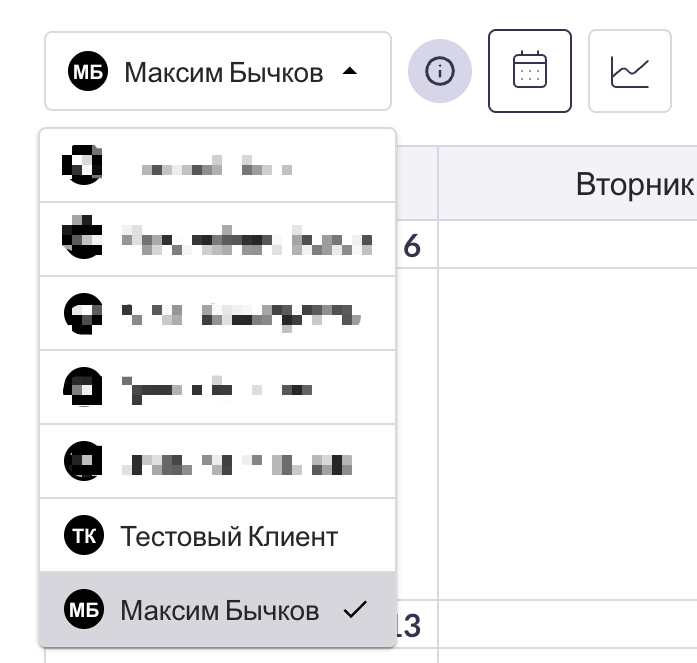This screenshot has width=697, height=663.
Task: Click the ТК avatar in the list
Action: (x=83, y=537)
